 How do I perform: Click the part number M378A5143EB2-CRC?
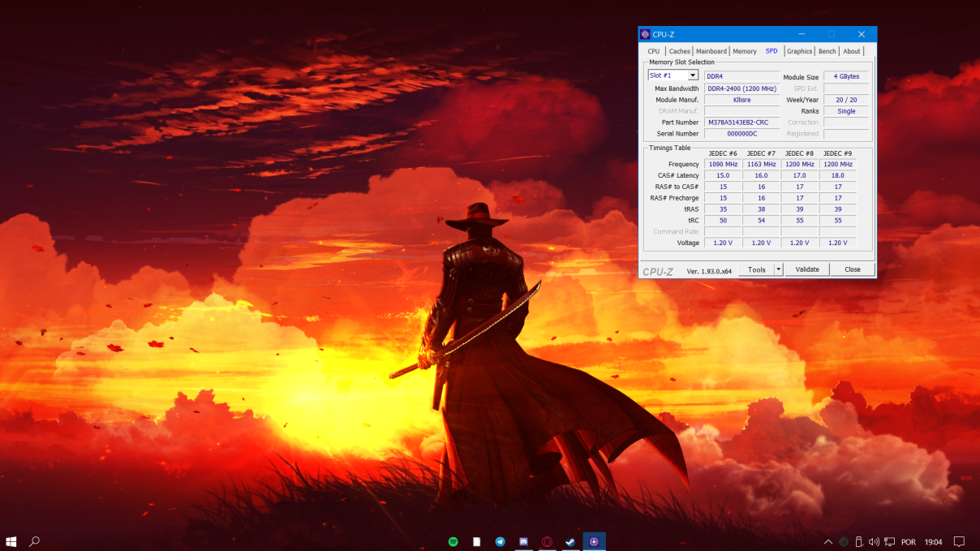741,123
